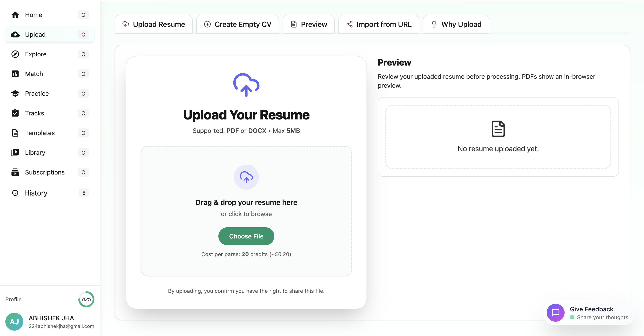Viewport: 644px width, 336px height.
Task: Click the page icon on Preview tab
Action: [294, 24]
